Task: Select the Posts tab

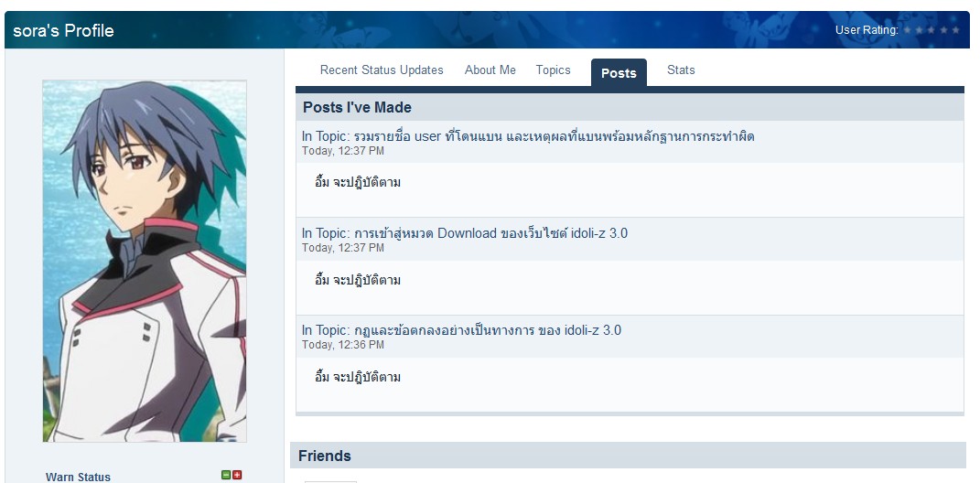Action: pyautogui.click(x=619, y=73)
